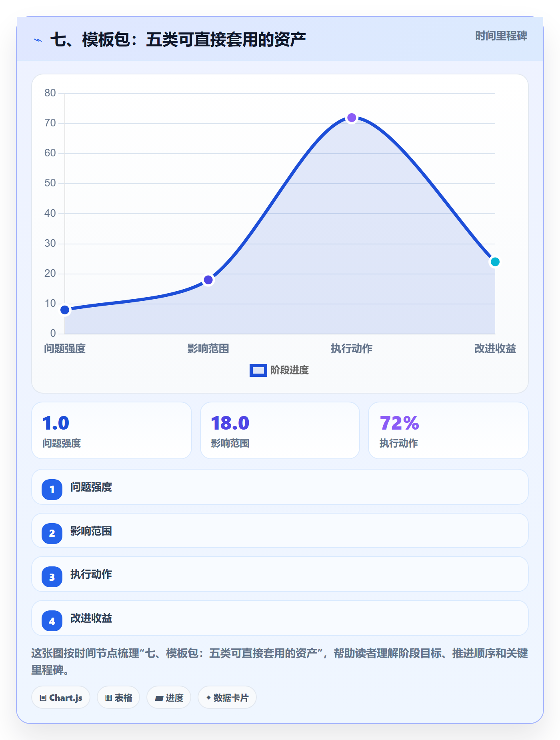Select the 1.0 问题强度 stat card
The image size is (560, 740).
point(112,430)
